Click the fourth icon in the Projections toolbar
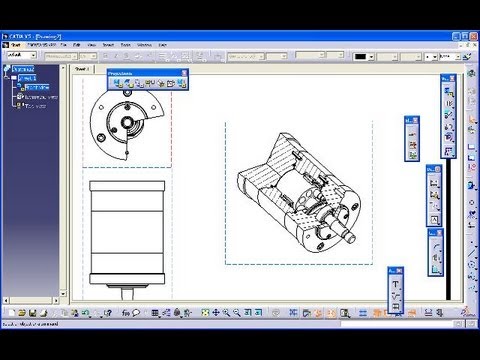The image size is (480, 360). tap(150, 83)
